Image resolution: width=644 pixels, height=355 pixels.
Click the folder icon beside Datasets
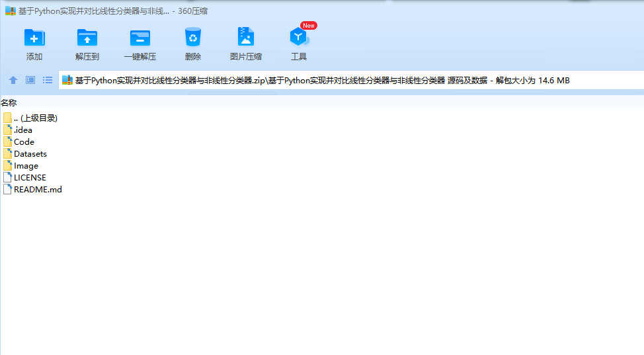(x=7, y=154)
